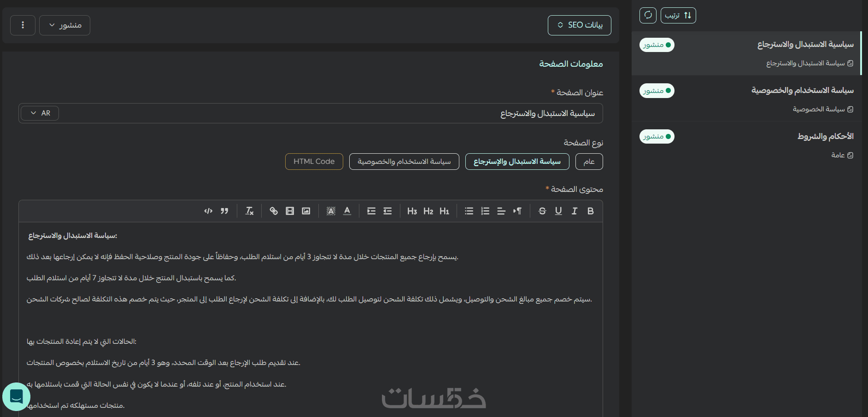The height and width of the screenshot is (417, 868).
Task: Clear formatting from selected text
Action: [x=249, y=211]
